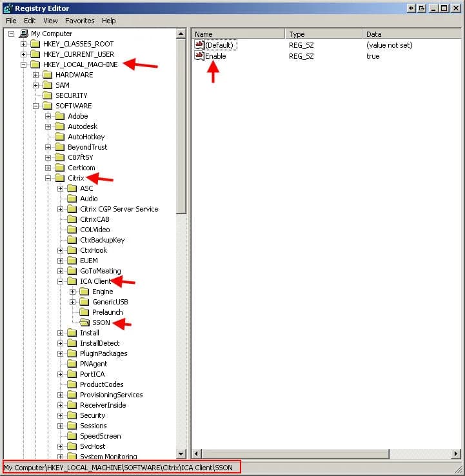Click the Registry Editor title bar icon
The image size is (465, 476).
8,8
